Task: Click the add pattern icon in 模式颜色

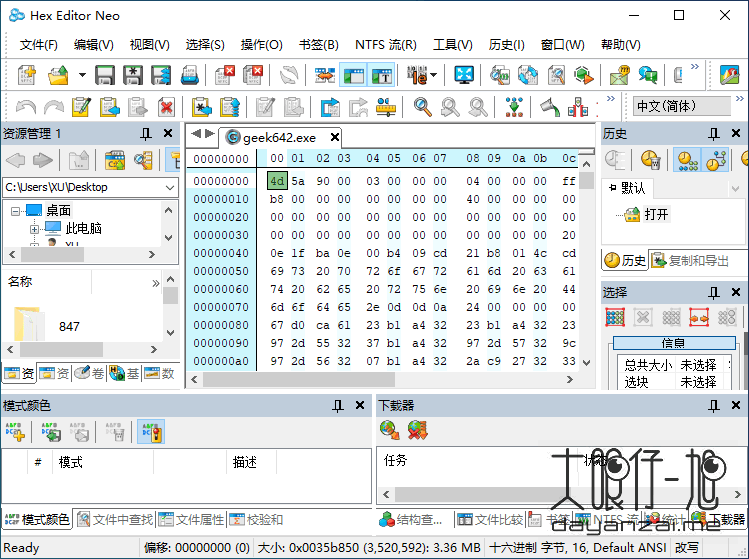Action: coord(15,431)
